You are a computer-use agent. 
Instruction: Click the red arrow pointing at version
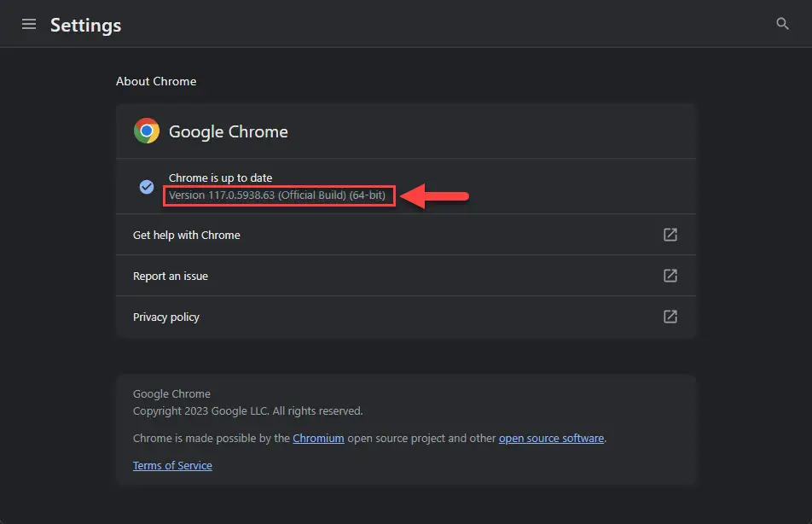434,196
